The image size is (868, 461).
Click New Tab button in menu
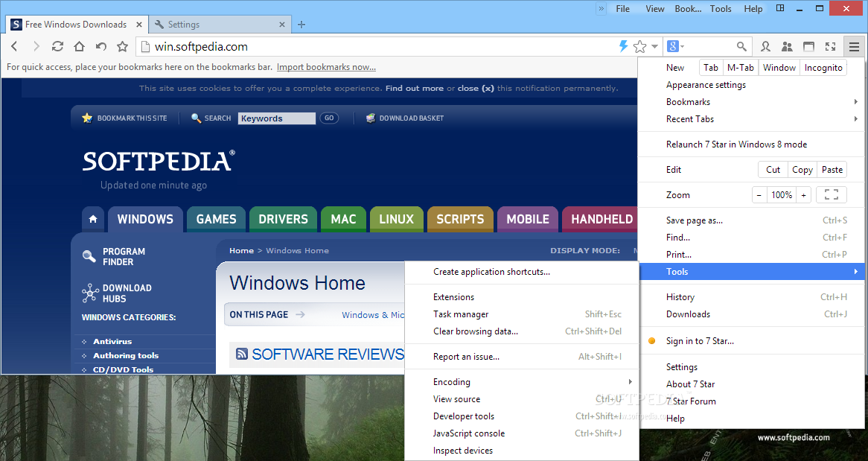click(x=711, y=68)
